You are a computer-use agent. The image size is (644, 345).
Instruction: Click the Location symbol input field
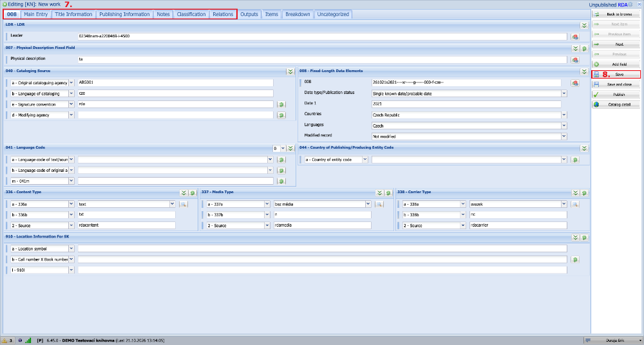tap(323, 248)
